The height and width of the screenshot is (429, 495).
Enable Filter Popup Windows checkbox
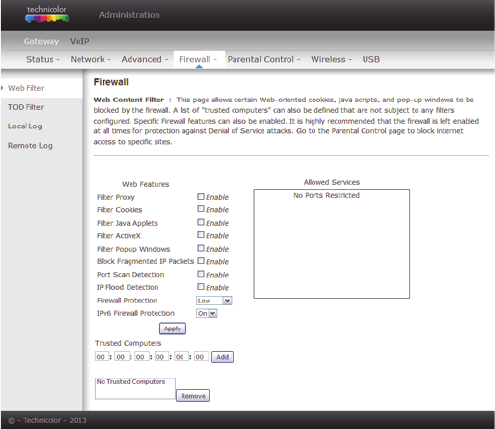coord(201,248)
